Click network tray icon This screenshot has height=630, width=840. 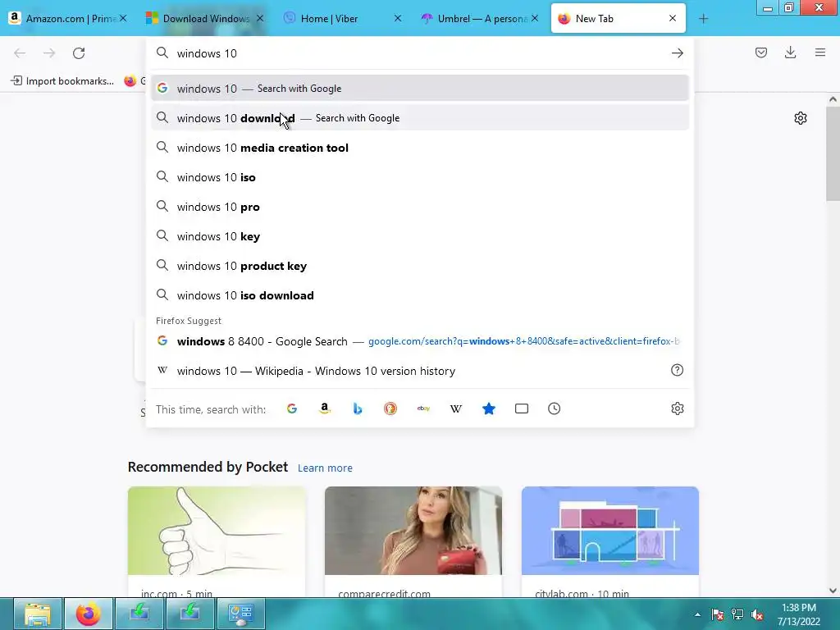[x=737, y=614]
